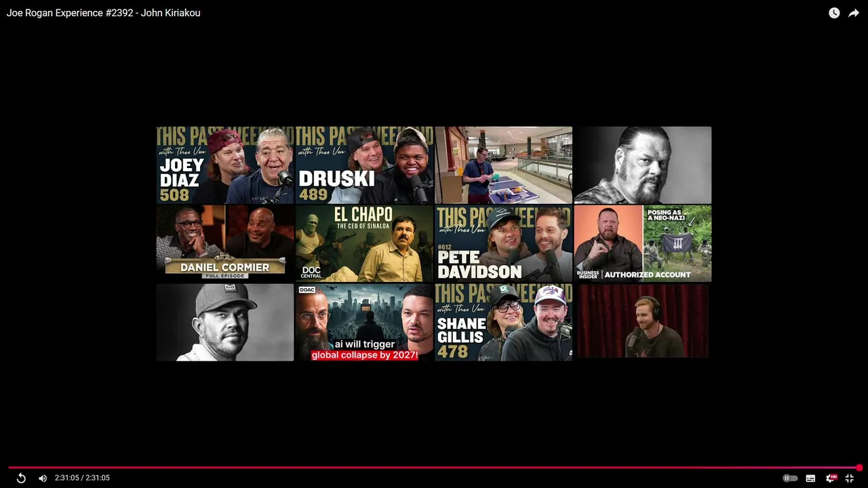The height and width of the screenshot is (488, 868).
Task: Open the black-and-white man in cap thumbnail
Action: pyautogui.click(x=225, y=322)
